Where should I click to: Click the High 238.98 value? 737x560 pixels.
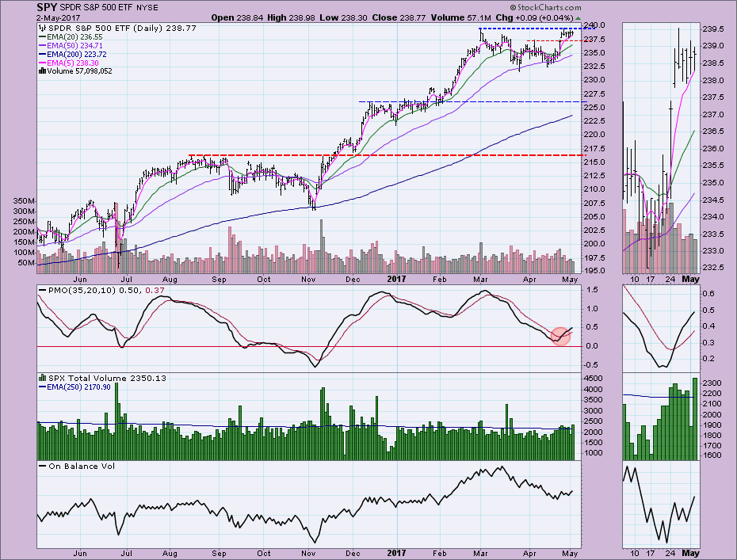click(292, 18)
